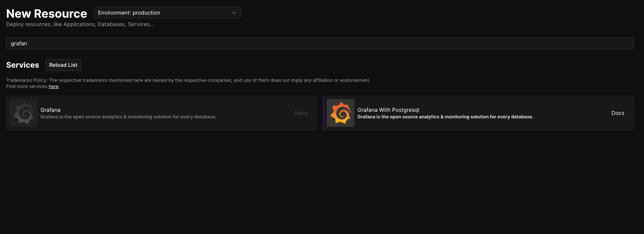The height and width of the screenshot is (234, 644).
Task: Click the New Resource page title
Action: [47, 13]
